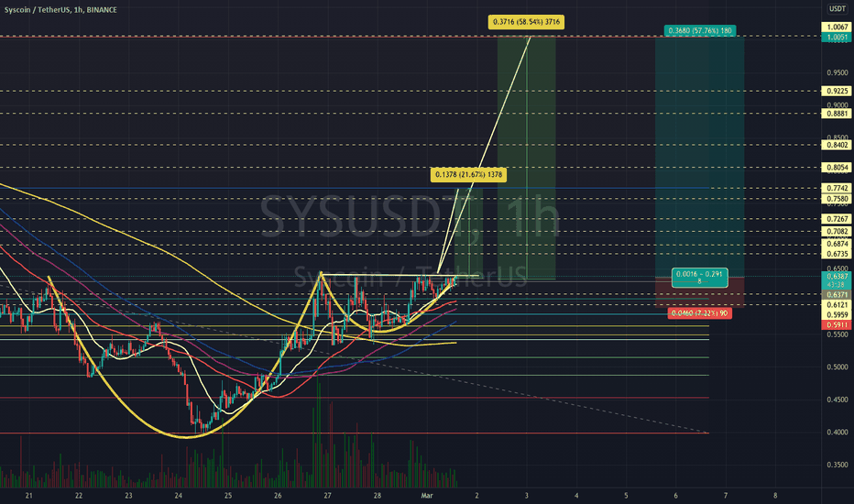Select the 1.0067 price label
854x504 pixels.
coord(838,27)
